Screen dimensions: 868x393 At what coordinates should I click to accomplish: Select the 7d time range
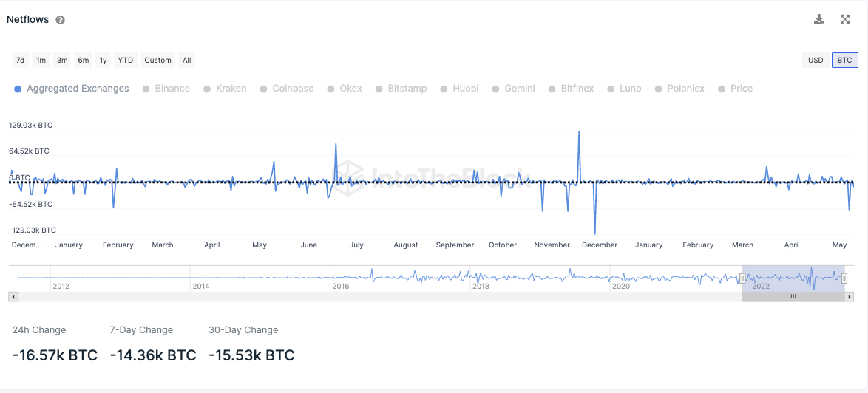(x=21, y=60)
